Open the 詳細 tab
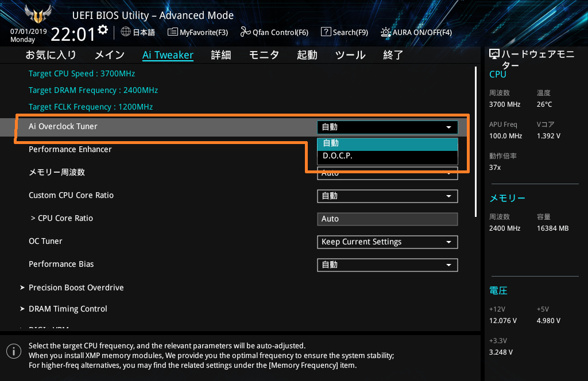588x381 pixels. [221, 55]
